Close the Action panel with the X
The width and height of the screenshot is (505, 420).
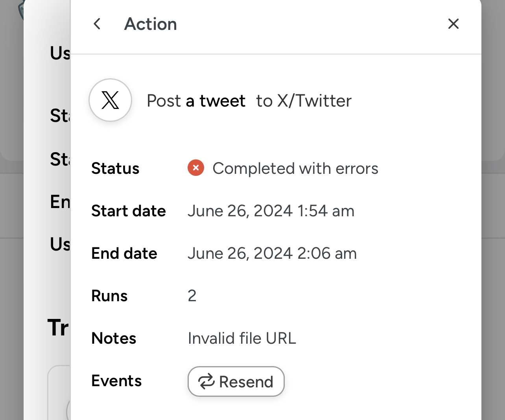453,24
